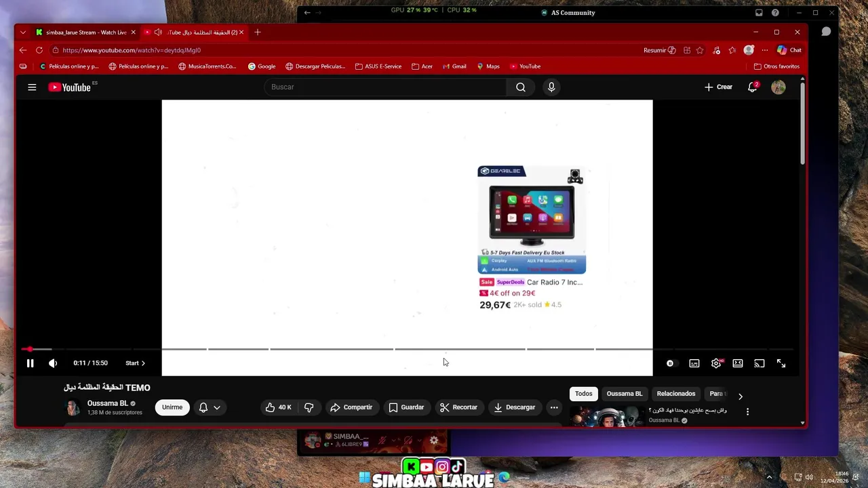Screen dimensions: 868x488
Task: Create content with Crear button
Action: click(x=718, y=87)
